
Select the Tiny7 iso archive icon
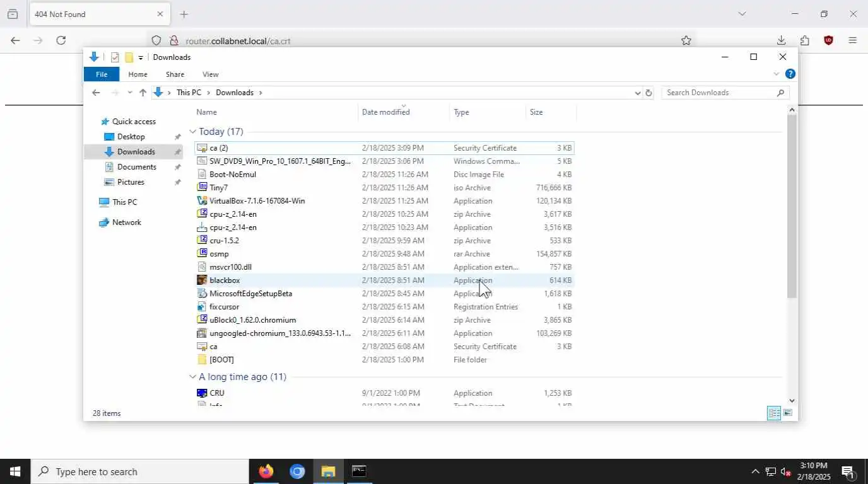[202, 187]
